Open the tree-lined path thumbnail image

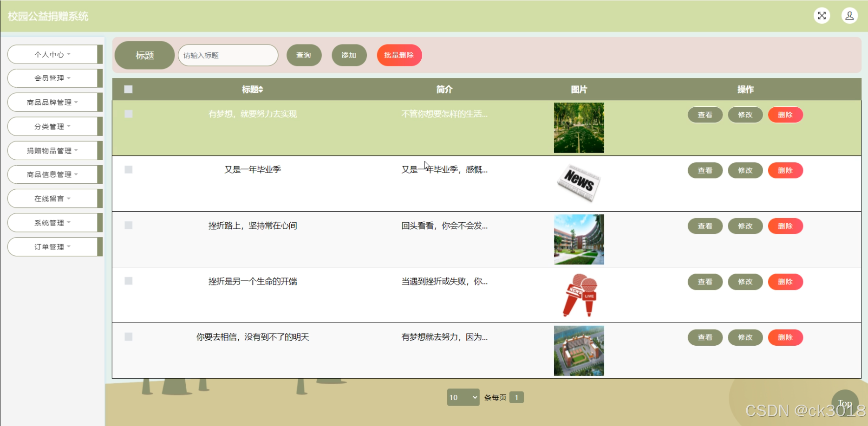[579, 128]
